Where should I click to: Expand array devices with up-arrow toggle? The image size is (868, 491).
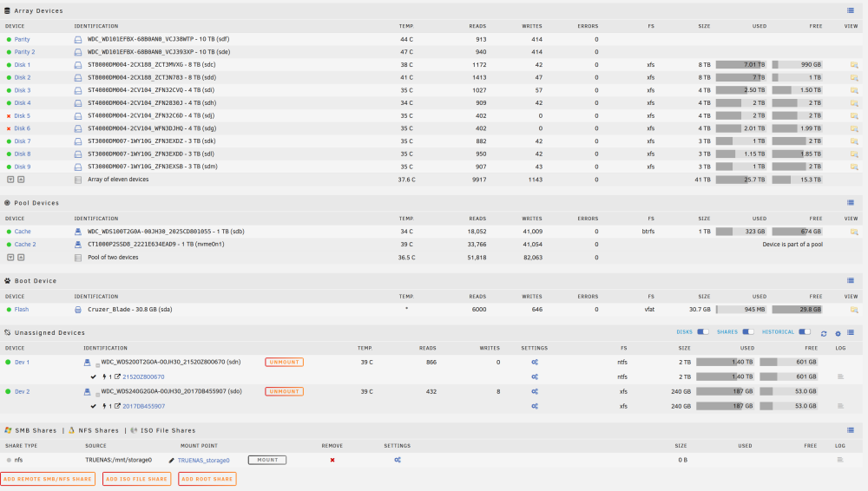[x=21, y=180]
